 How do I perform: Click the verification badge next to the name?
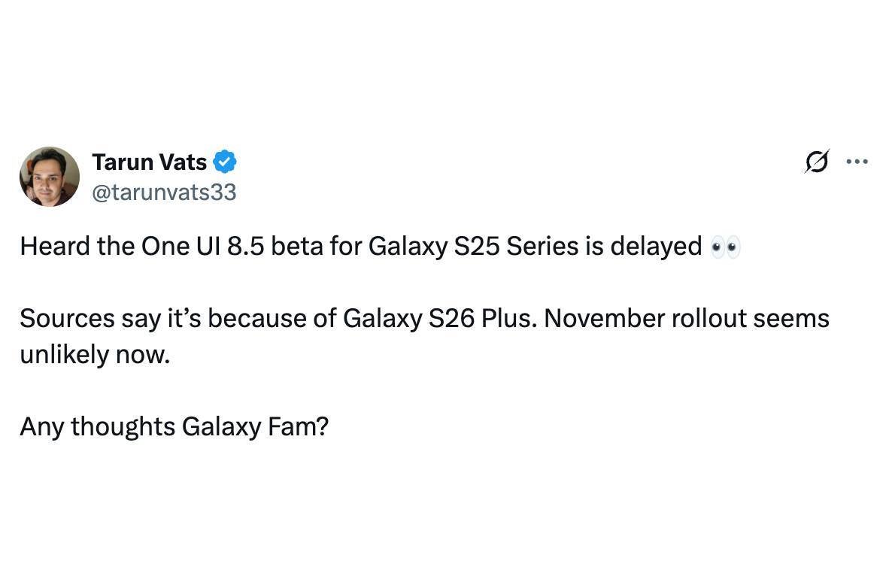point(226,161)
